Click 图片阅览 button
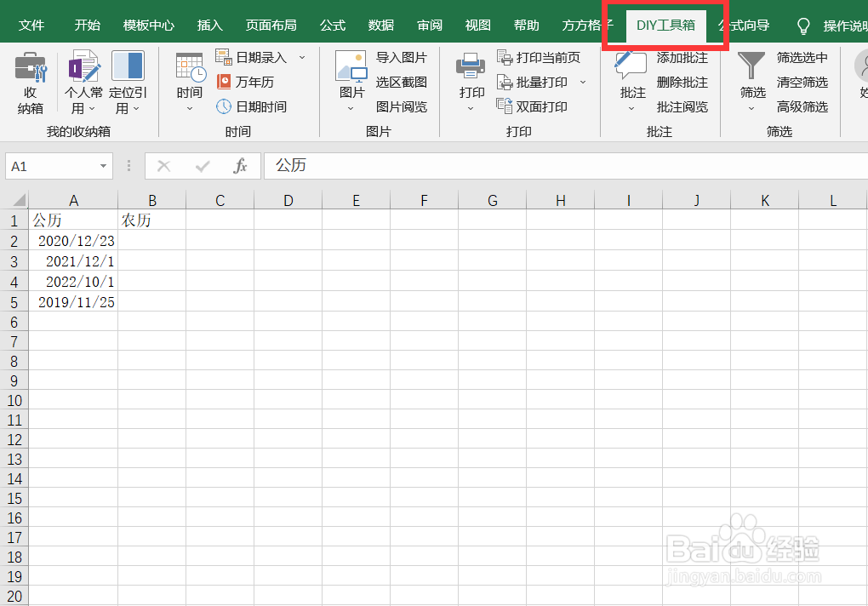 [x=402, y=106]
